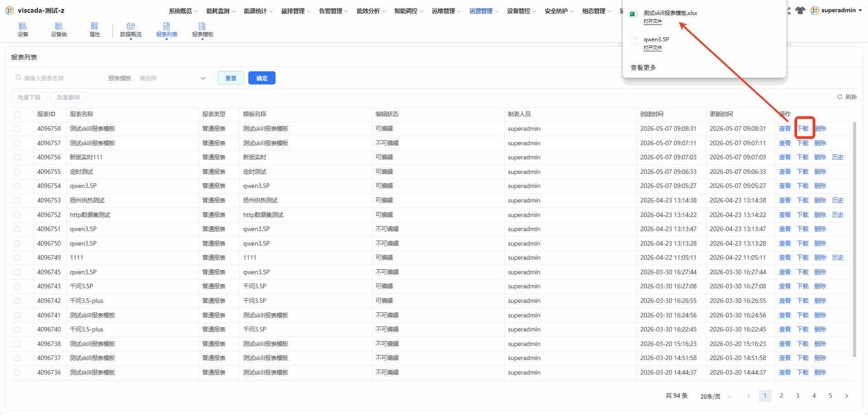Open the 告警管理 menu item
Viewport: 868px width, 415px height.
click(x=333, y=11)
